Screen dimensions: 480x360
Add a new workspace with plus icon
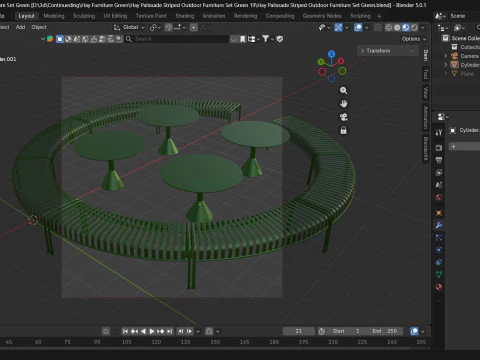click(379, 16)
